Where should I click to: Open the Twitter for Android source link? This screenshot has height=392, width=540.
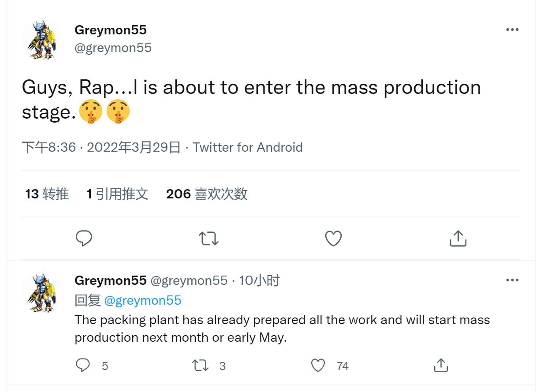pos(248,147)
